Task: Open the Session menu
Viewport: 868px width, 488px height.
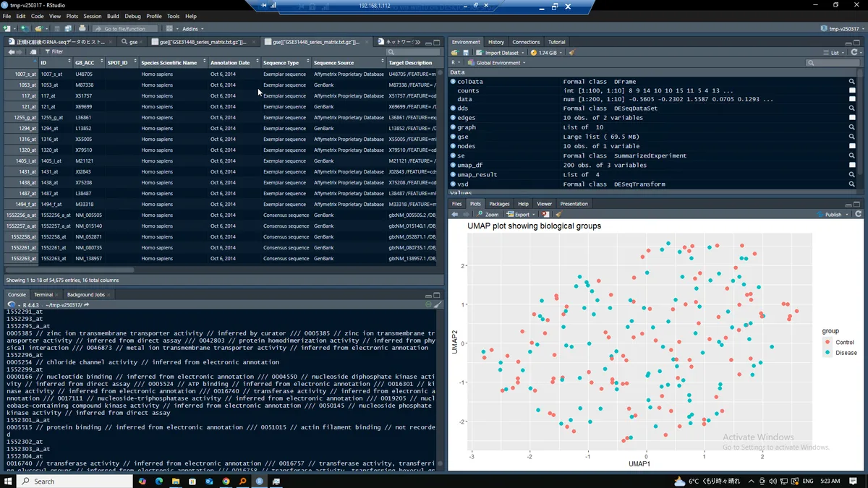Action: click(92, 16)
